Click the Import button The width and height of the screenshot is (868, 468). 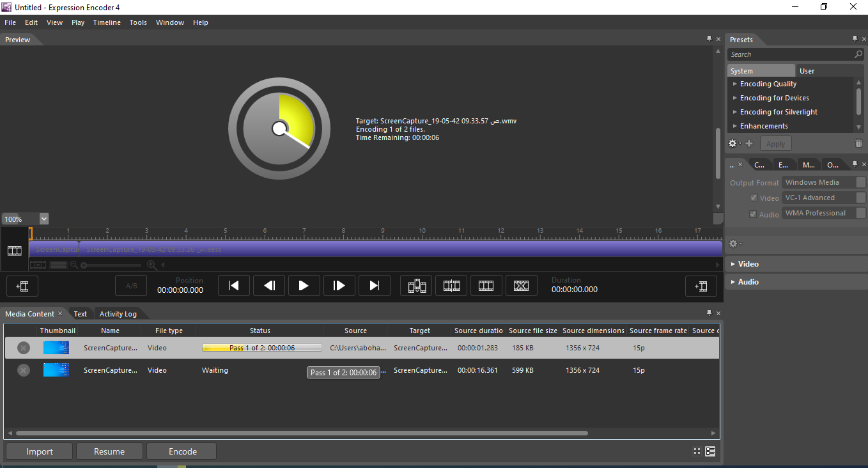click(40, 451)
